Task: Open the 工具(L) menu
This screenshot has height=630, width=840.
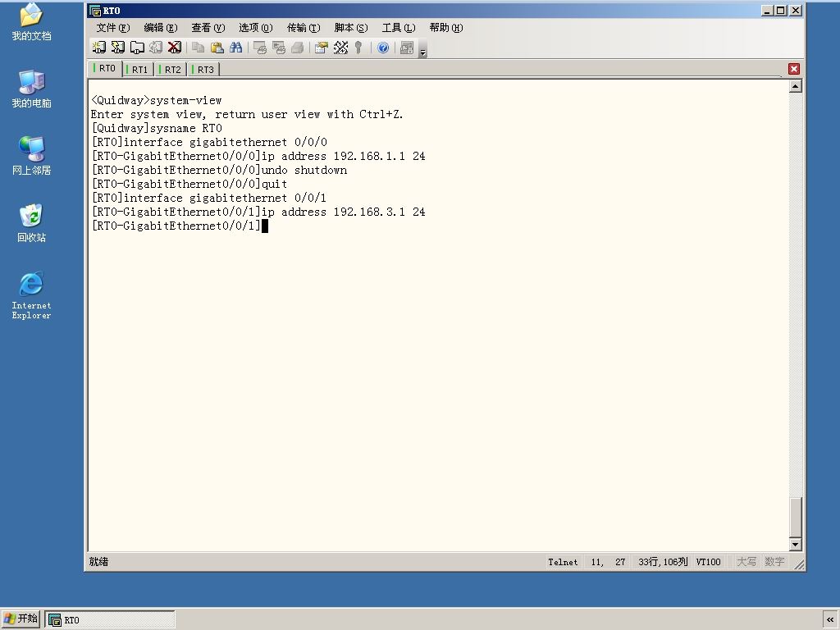Action: point(399,28)
